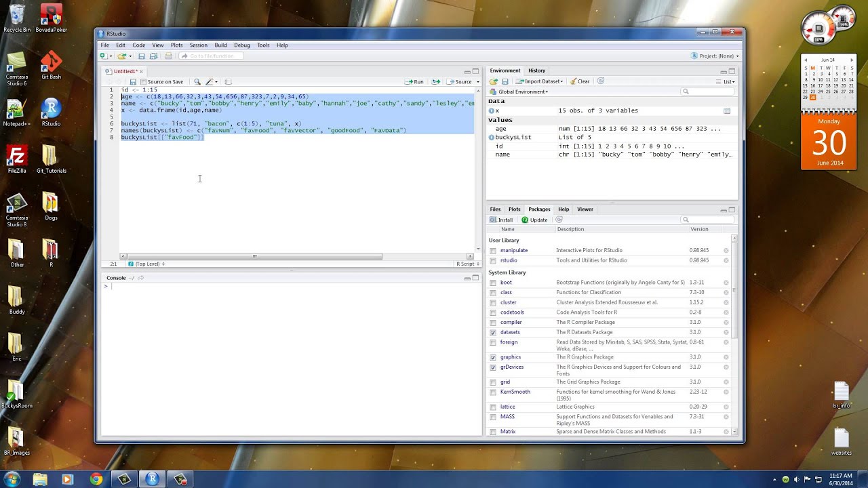Switch to the Plots tab
Image resolution: width=868 pixels, height=488 pixels.
tap(515, 209)
